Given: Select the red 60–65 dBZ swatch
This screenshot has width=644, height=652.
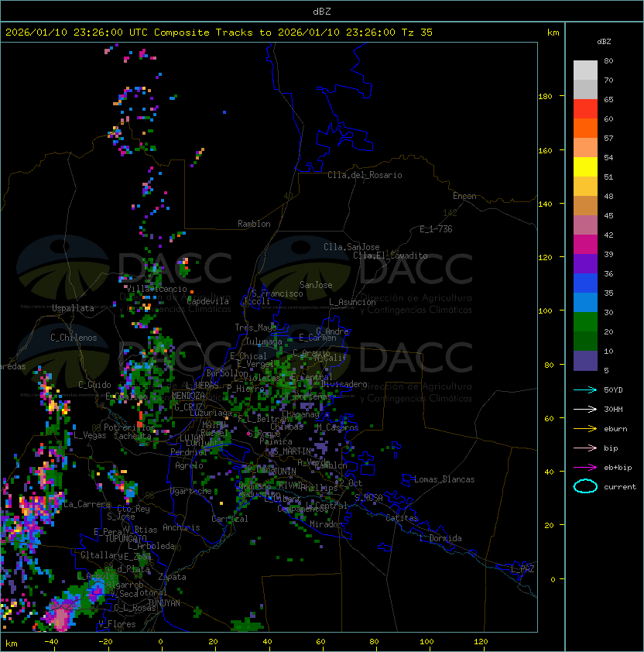Looking at the screenshot, I should (585, 109).
